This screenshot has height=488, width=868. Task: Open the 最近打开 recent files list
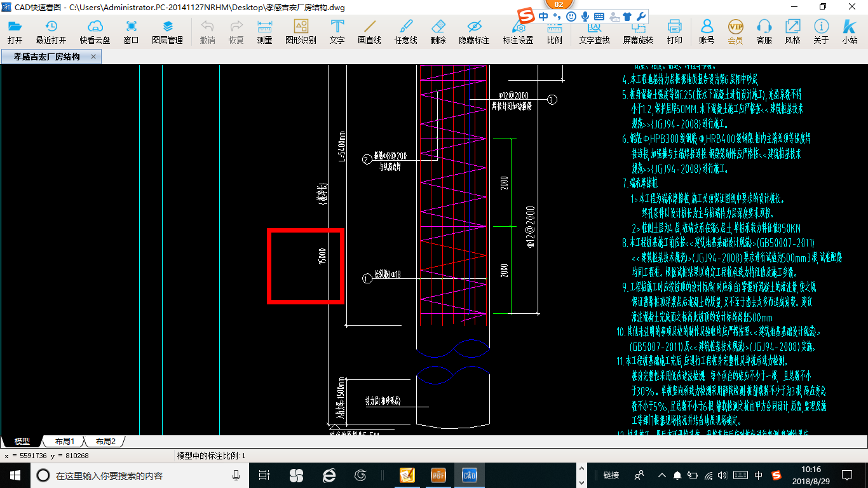click(x=51, y=32)
